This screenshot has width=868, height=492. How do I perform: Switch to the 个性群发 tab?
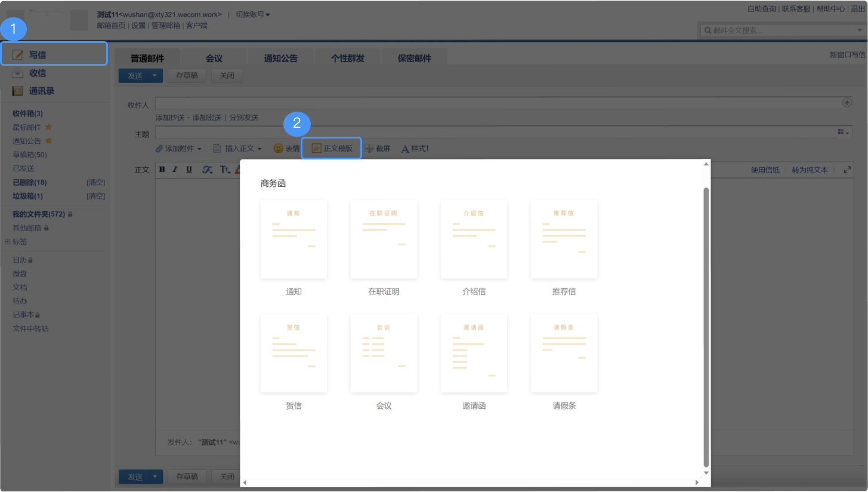tap(348, 58)
